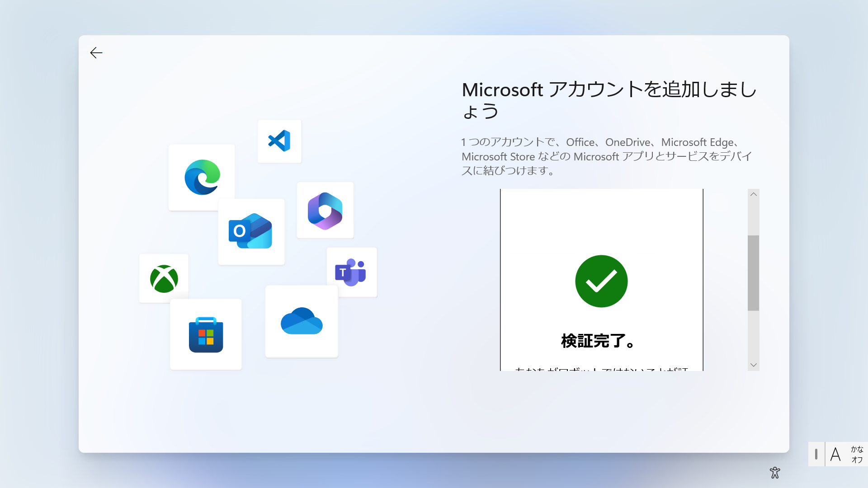The height and width of the screenshot is (488, 868).
Task: Click the scrollbar down arrow
Action: click(x=753, y=365)
